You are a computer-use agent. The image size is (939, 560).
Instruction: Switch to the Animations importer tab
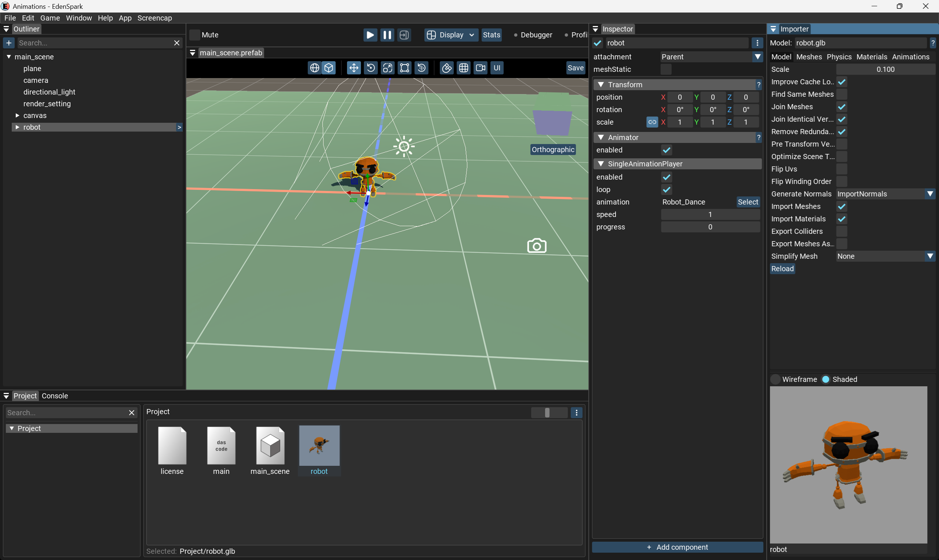point(910,57)
